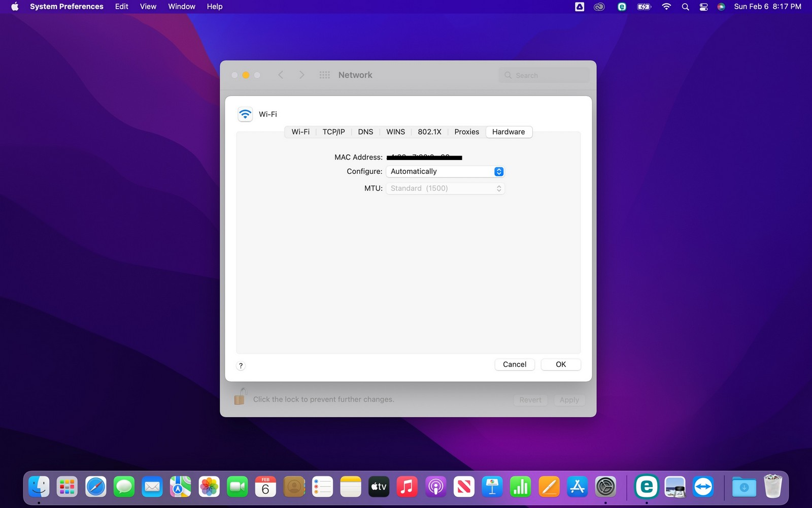Screen dimensions: 812x508
Task: Open help with the question mark button
Action: 241,366
